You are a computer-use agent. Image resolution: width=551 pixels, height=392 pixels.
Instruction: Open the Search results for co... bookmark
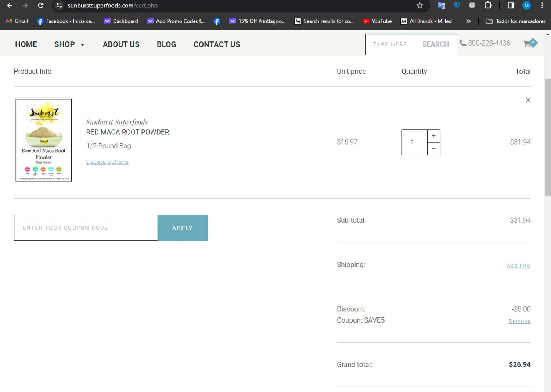324,21
